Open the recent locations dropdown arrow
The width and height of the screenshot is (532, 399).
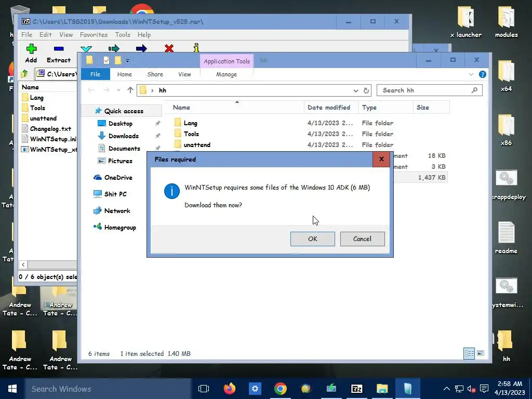pyautogui.click(x=118, y=90)
